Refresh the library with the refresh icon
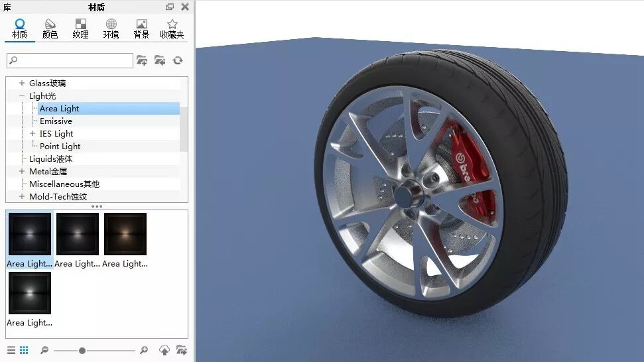The image size is (644, 362). pyautogui.click(x=178, y=61)
